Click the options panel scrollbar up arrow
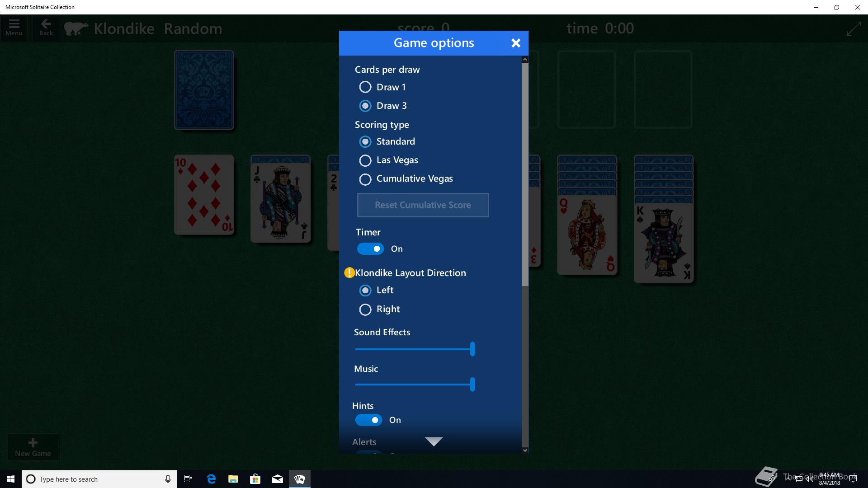Image resolution: width=868 pixels, height=488 pixels. (x=525, y=59)
